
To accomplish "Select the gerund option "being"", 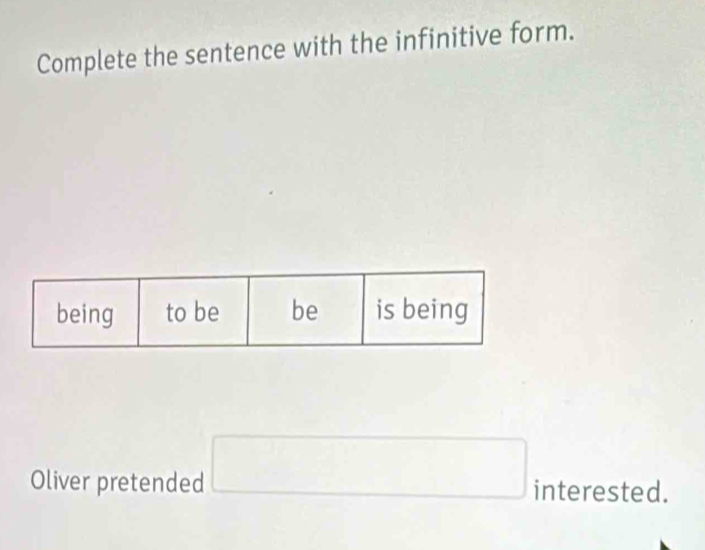I will click(85, 313).
